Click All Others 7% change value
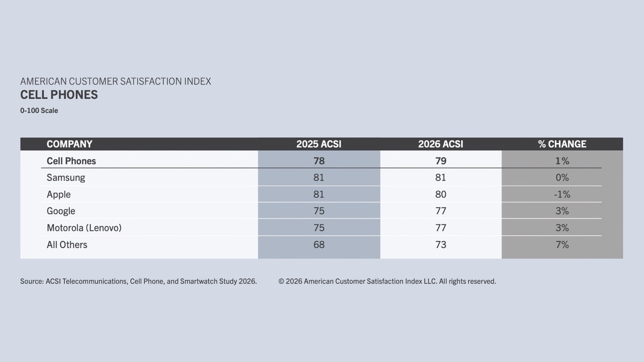This screenshot has width=644, height=362. pyautogui.click(x=562, y=245)
